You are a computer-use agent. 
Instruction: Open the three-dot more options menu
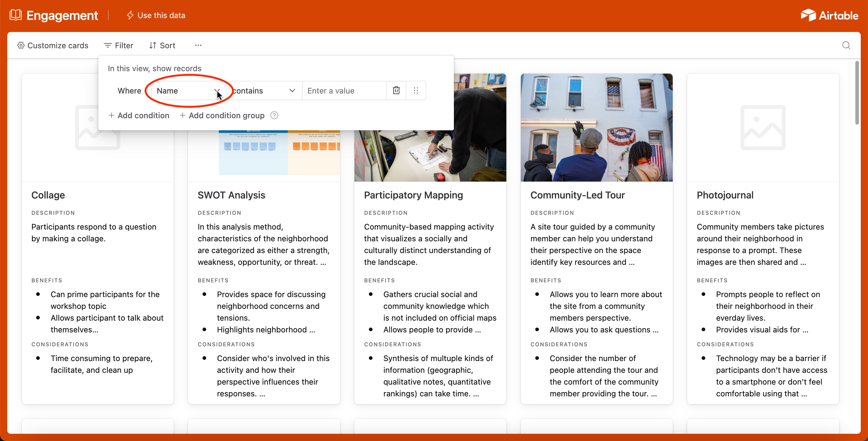click(198, 45)
